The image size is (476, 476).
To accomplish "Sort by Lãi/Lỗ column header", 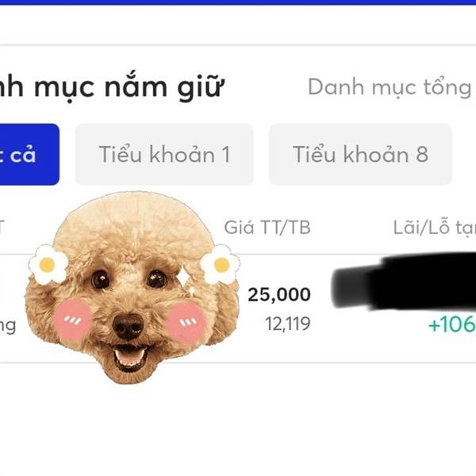I will tap(435, 228).
